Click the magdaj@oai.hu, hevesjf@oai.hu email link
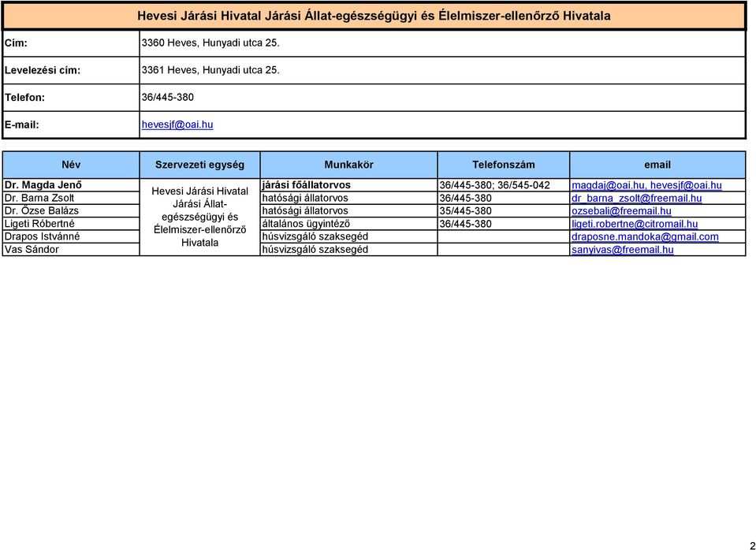 [x=646, y=186]
